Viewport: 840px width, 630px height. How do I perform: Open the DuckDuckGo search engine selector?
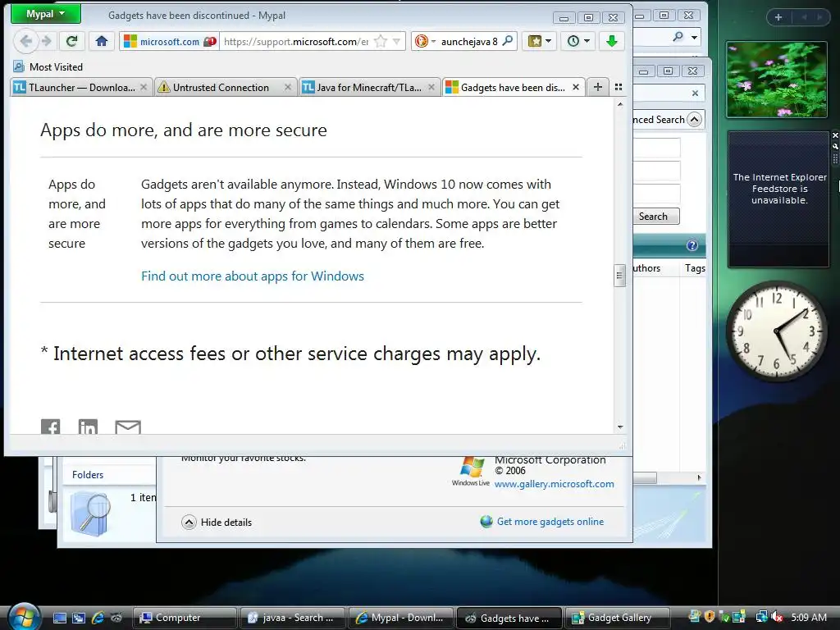click(426, 41)
